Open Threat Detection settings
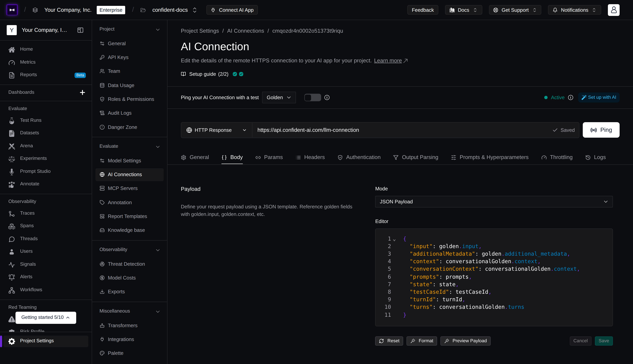633x364 pixels. [x=130, y=264]
